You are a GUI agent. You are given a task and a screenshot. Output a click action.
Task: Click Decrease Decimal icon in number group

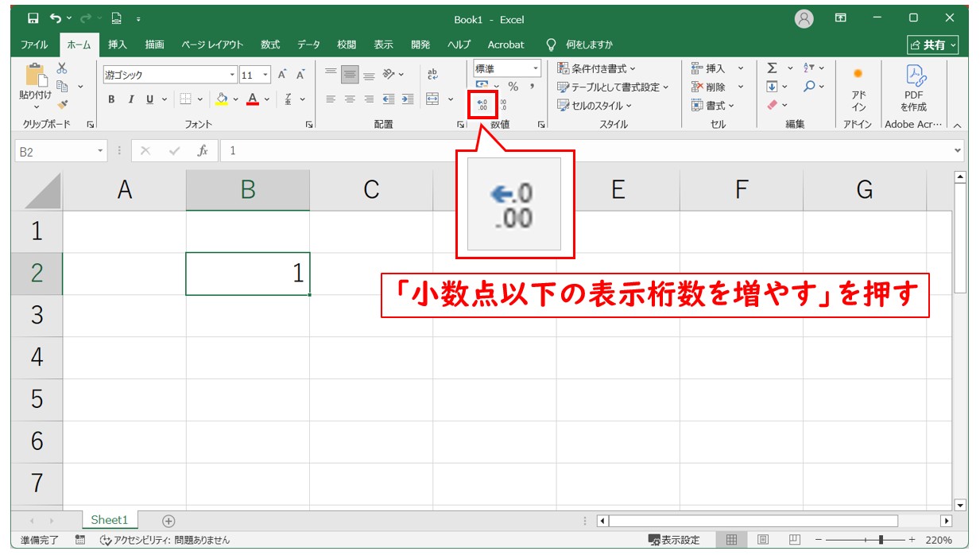tap(502, 105)
